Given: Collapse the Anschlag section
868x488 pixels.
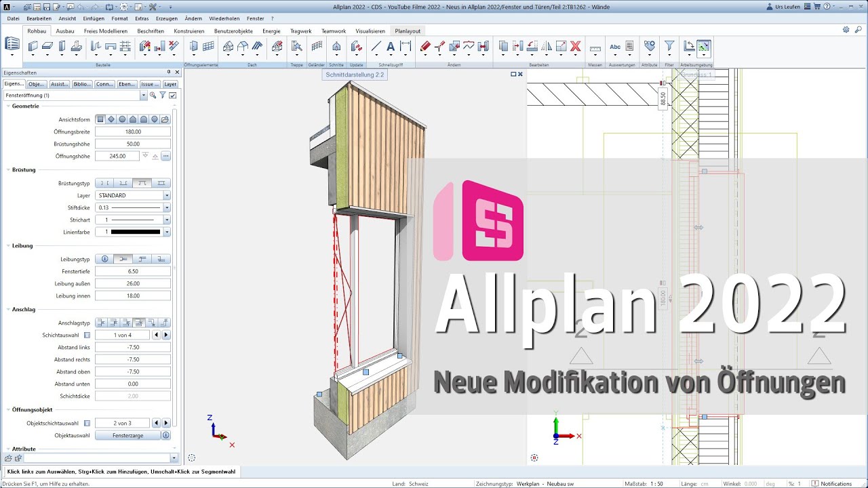Looking at the screenshot, I should 8,309.
